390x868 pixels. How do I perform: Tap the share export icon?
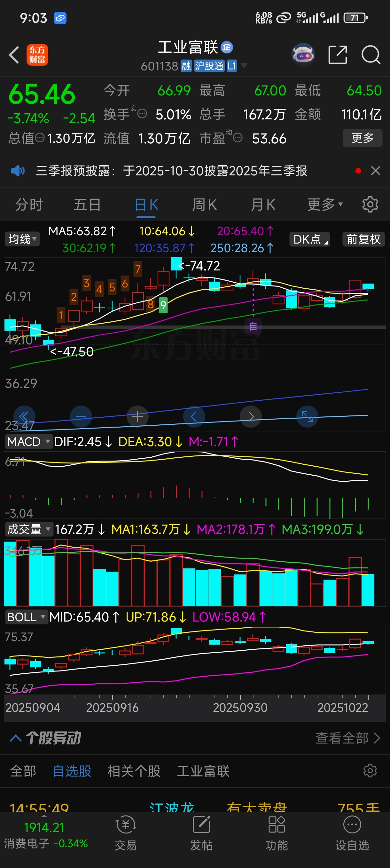click(338, 55)
